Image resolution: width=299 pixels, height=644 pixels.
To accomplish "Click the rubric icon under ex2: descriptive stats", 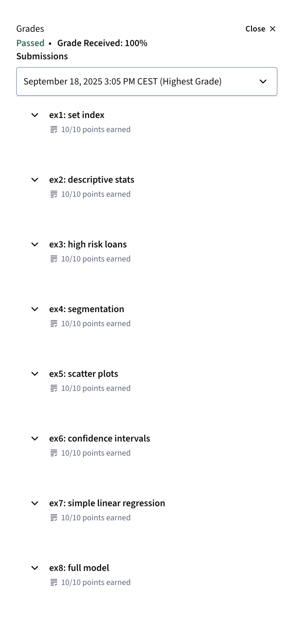I will click(54, 194).
